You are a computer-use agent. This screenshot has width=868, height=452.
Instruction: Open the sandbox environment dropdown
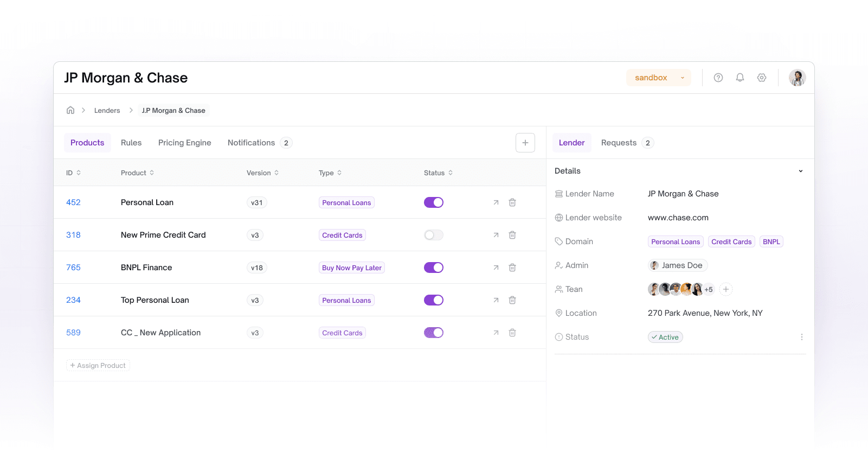(659, 78)
